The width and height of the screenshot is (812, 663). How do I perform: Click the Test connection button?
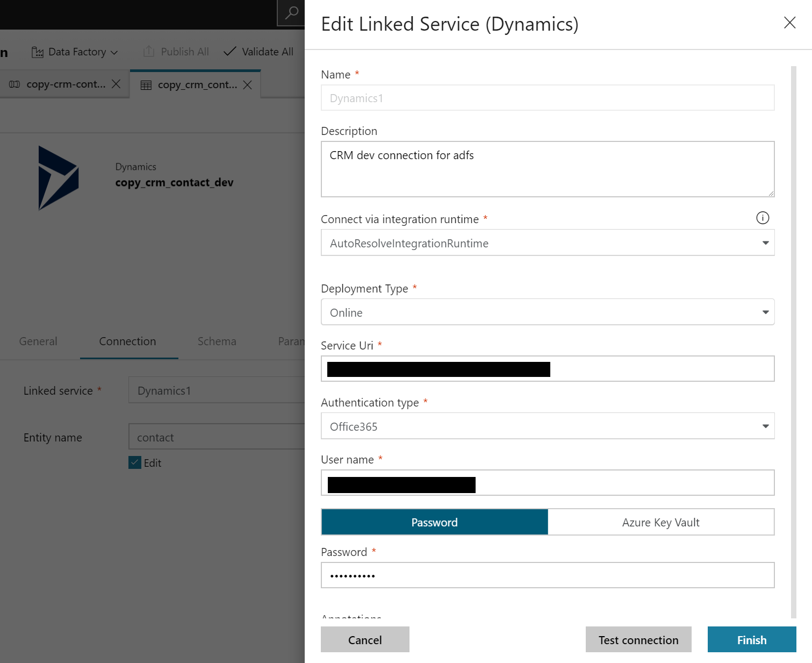pyautogui.click(x=638, y=640)
